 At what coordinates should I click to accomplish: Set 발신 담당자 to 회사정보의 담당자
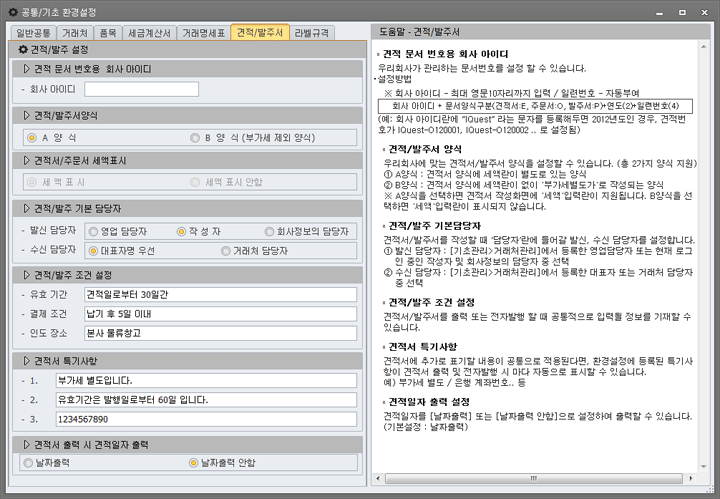[x=270, y=231]
